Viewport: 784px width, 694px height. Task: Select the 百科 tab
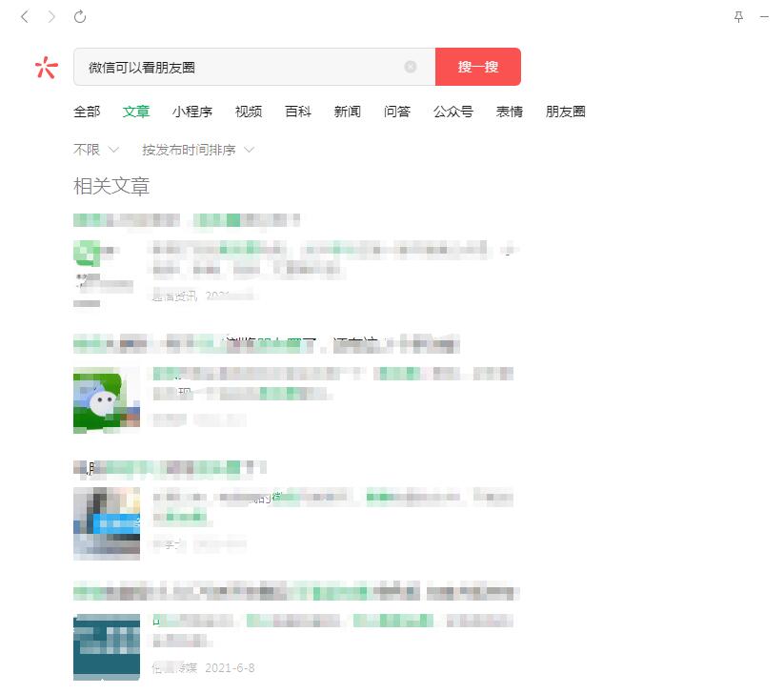point(299,112)
